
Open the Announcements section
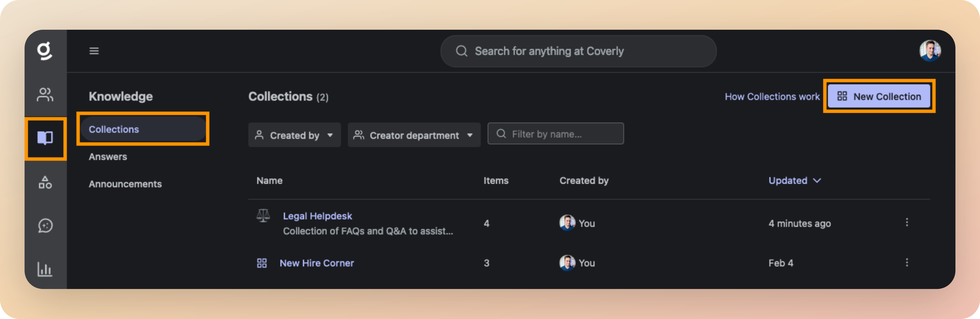point(125,184)
